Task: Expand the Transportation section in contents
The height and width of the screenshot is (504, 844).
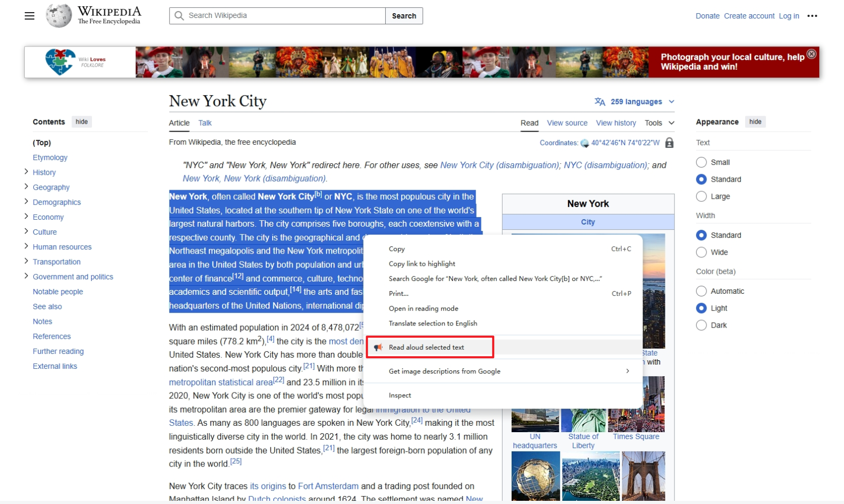Action: [x=26, y=261]
